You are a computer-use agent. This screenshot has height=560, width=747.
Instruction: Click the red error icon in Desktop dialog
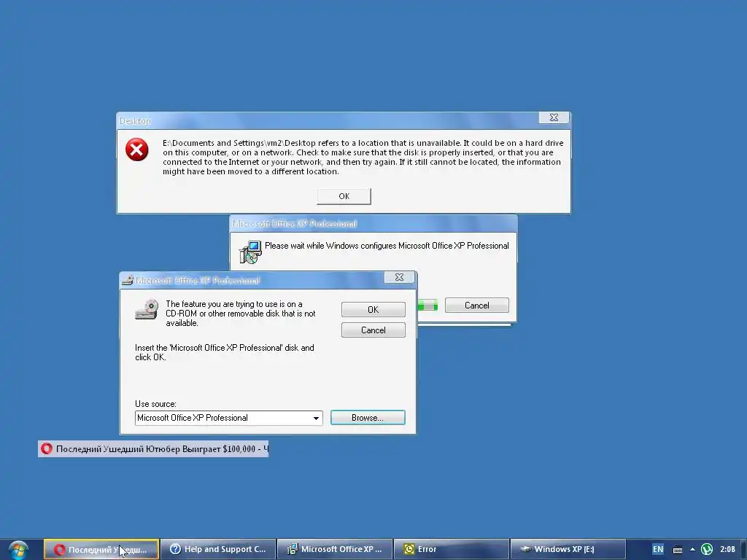(136, 149)
